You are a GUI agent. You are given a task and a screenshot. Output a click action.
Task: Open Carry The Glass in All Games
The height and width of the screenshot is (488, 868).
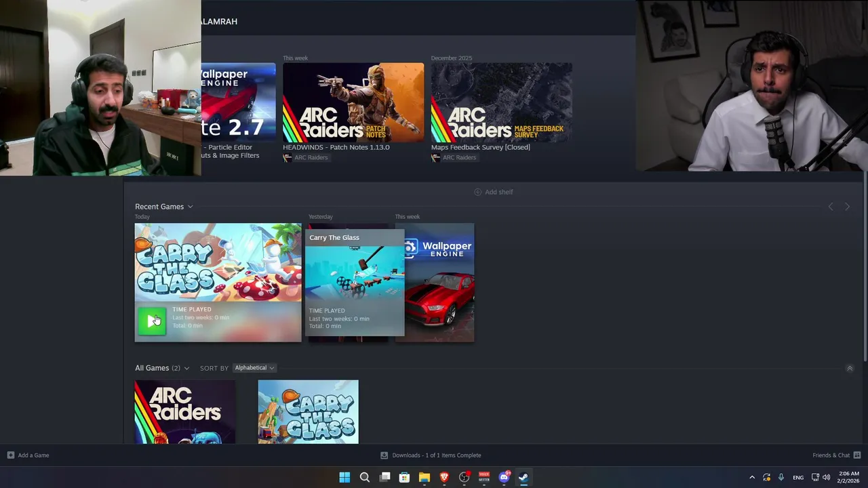pos(309,412)
